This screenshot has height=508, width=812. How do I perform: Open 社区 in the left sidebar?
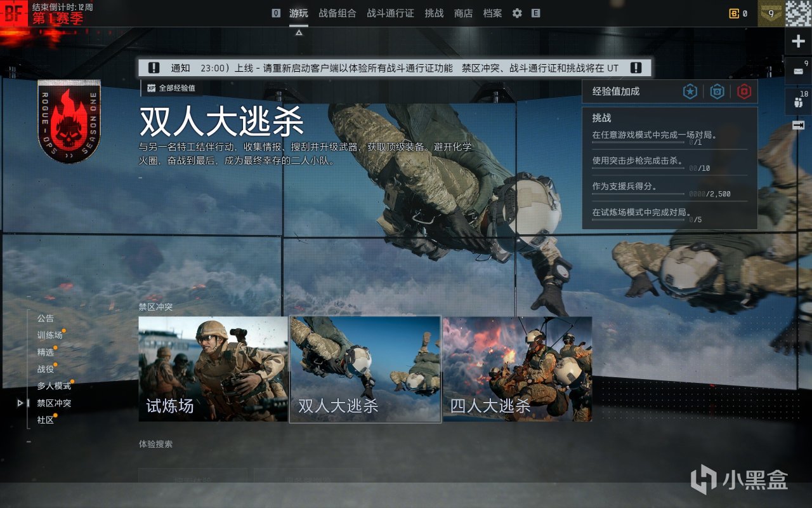(46, 420)
